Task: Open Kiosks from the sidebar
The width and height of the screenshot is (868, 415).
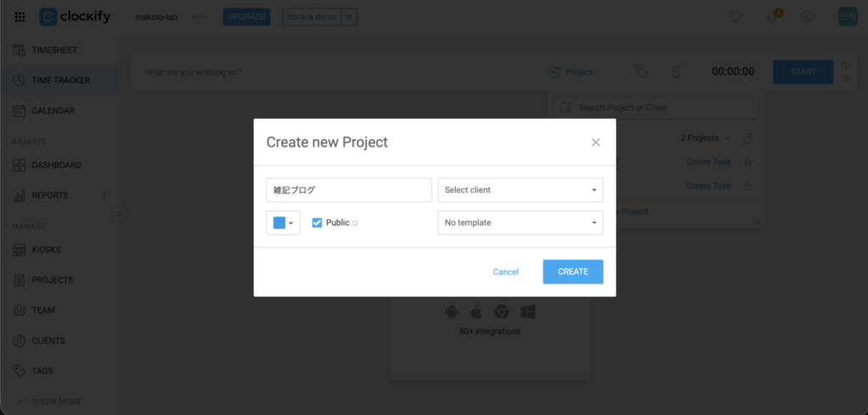Action: tap(46, 250)
